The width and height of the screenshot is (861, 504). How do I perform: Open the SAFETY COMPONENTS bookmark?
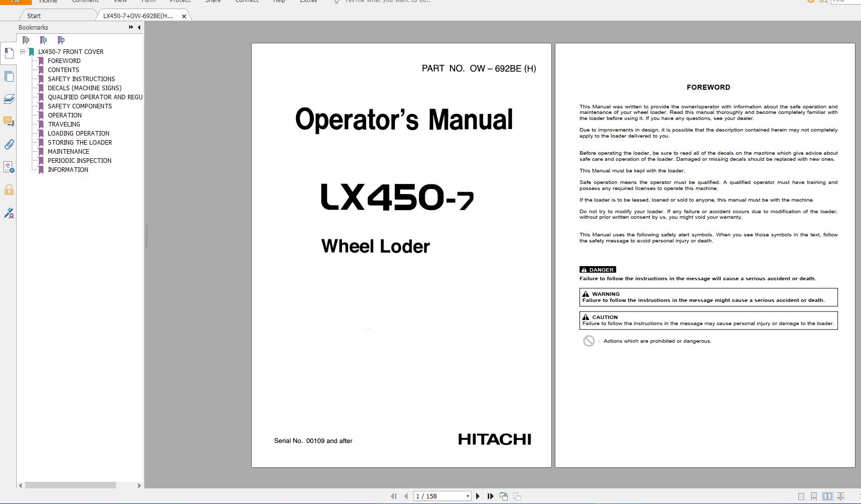[80, 106]
